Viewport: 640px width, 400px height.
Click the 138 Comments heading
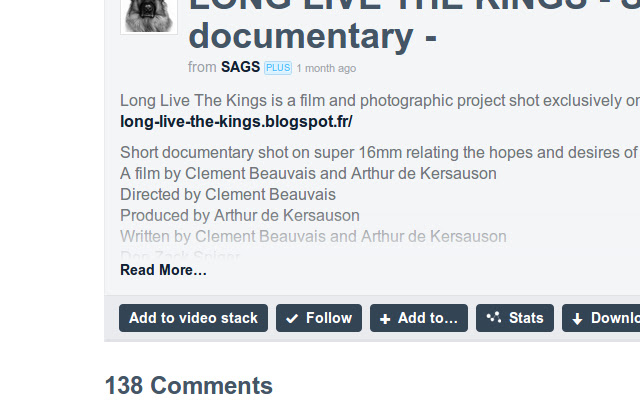188,386
